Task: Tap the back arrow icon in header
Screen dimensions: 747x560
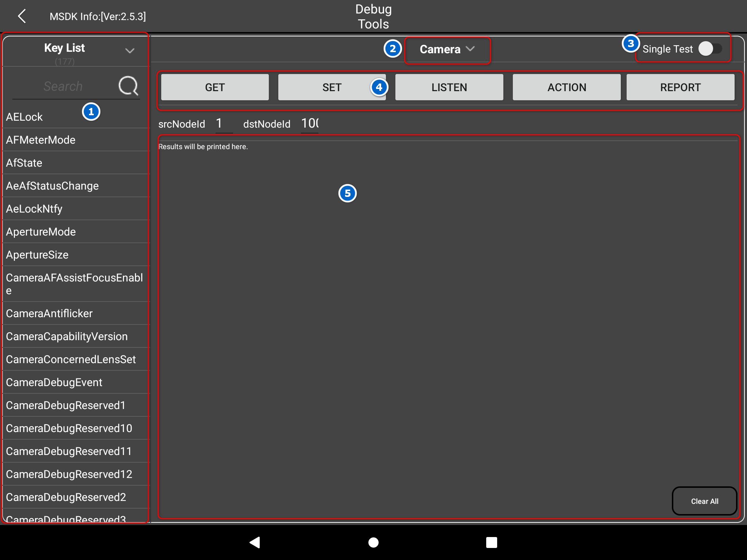Action: [22, 16]
